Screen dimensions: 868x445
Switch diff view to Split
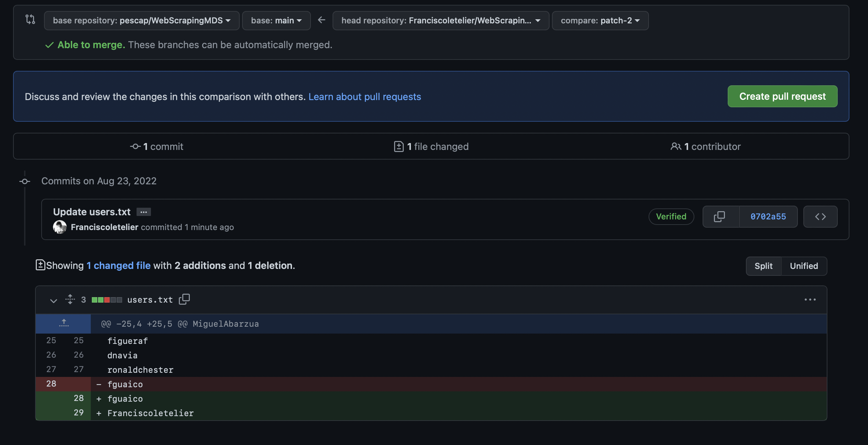coord(763,266)
